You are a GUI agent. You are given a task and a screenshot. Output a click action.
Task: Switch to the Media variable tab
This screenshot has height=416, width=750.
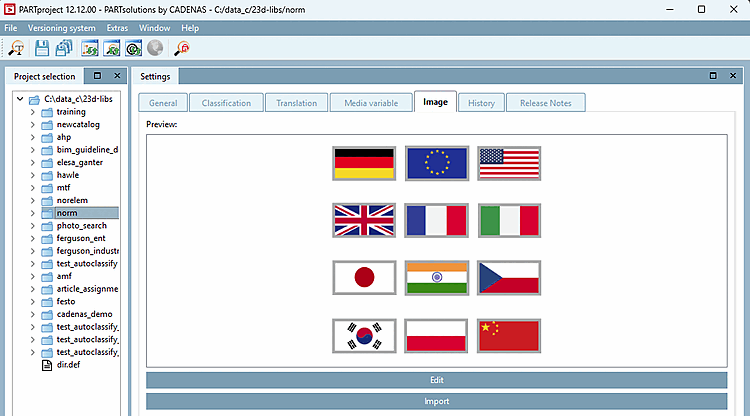371,103
